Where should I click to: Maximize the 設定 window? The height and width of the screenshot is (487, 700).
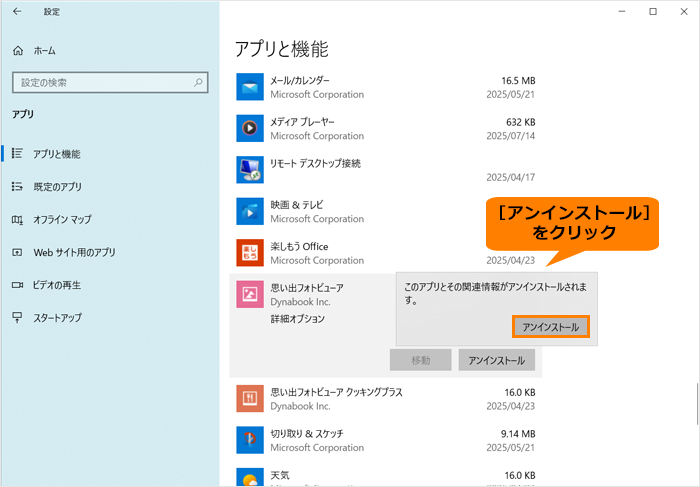(x=653, y=12)
